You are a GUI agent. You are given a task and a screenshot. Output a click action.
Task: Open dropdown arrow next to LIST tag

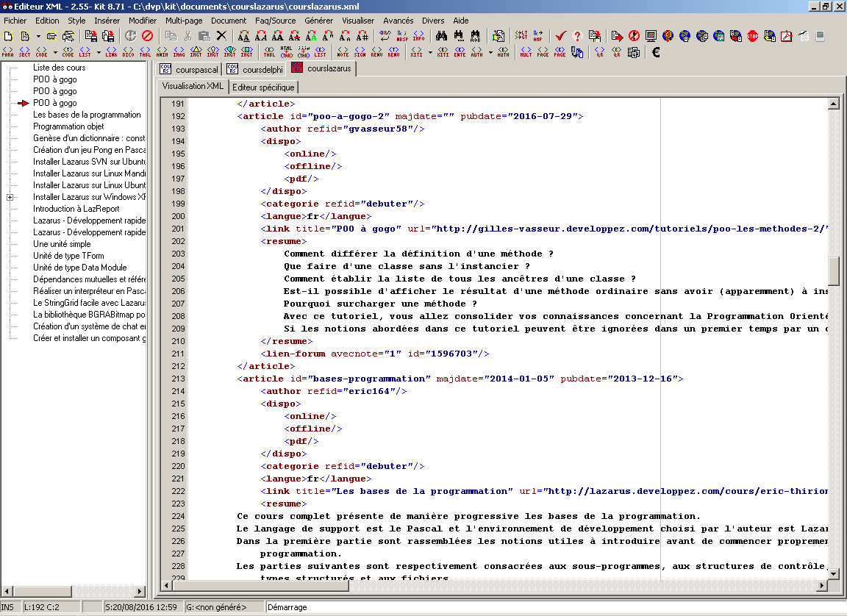click(x=99, y=52)
